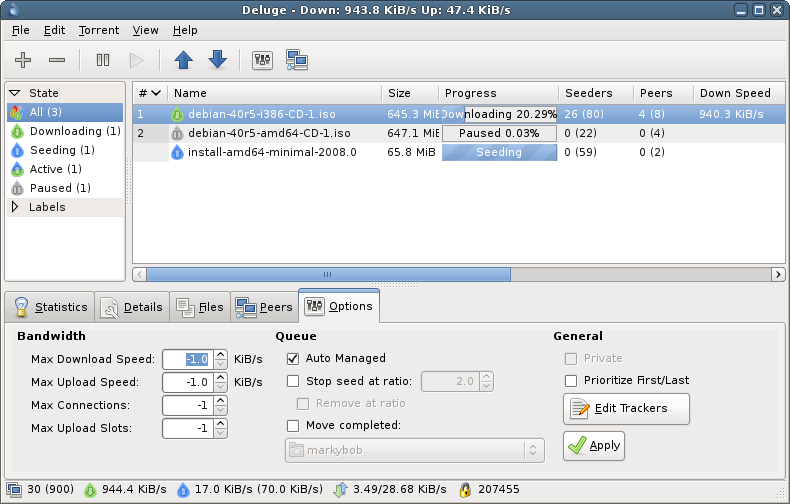
Task: Click the horizontal scrollbar of torrent list
Action: pyautogui.click(x=328, y=274)
